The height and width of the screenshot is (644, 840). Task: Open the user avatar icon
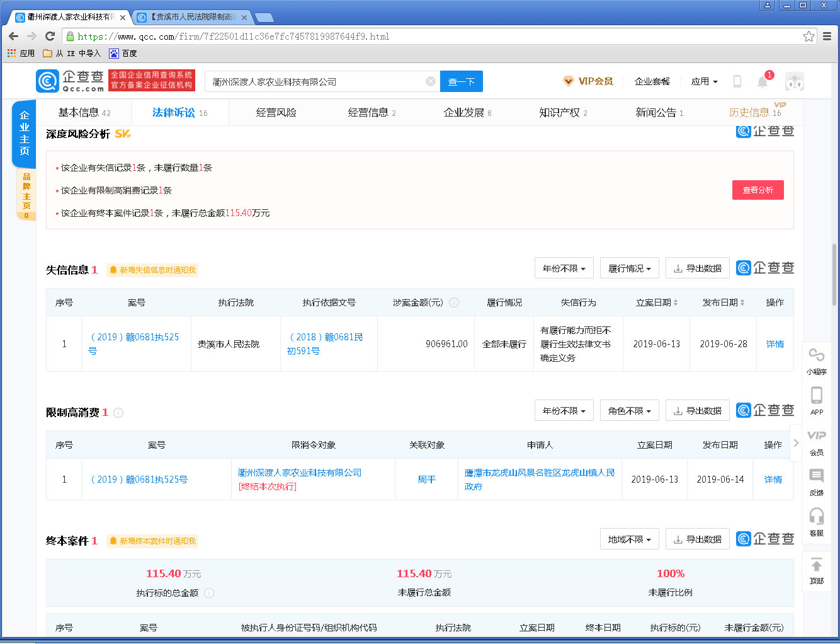795,81
